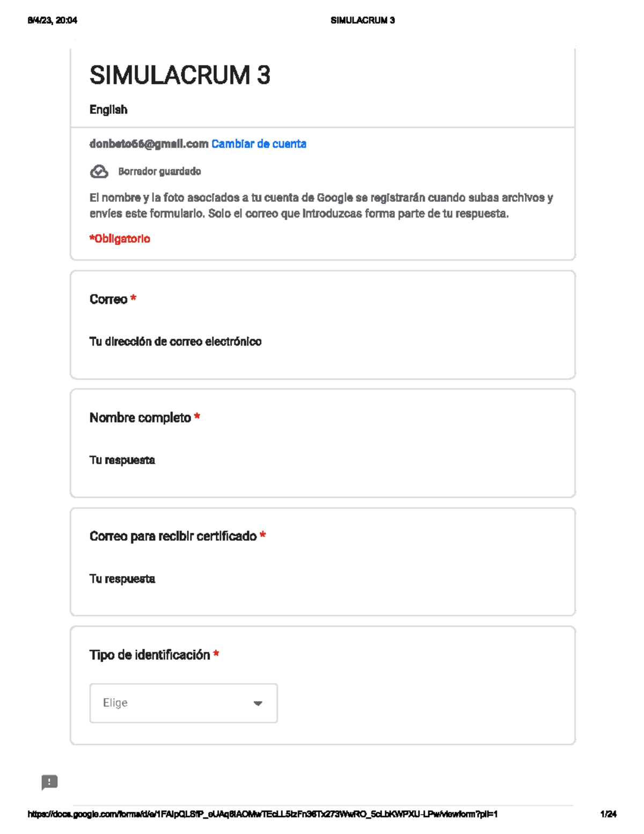Click the Tipo de identificación question label
The width and height of the screenshot is (644, 834).
[x=150, y=655]
